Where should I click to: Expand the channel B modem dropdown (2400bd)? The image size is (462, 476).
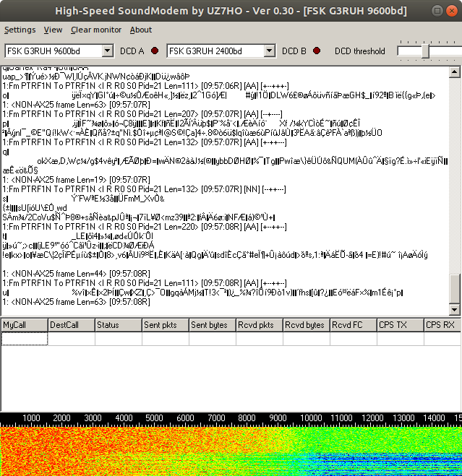(x=270, y=51)
